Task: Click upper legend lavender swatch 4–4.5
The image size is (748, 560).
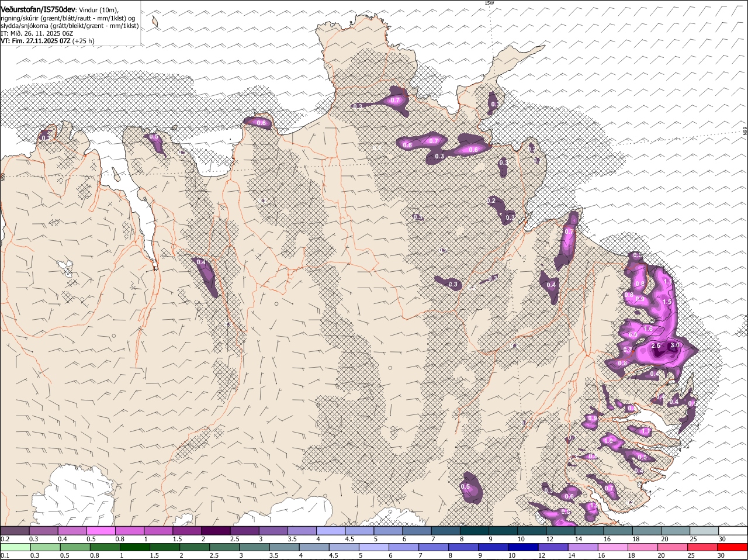Action: point(331,531)
